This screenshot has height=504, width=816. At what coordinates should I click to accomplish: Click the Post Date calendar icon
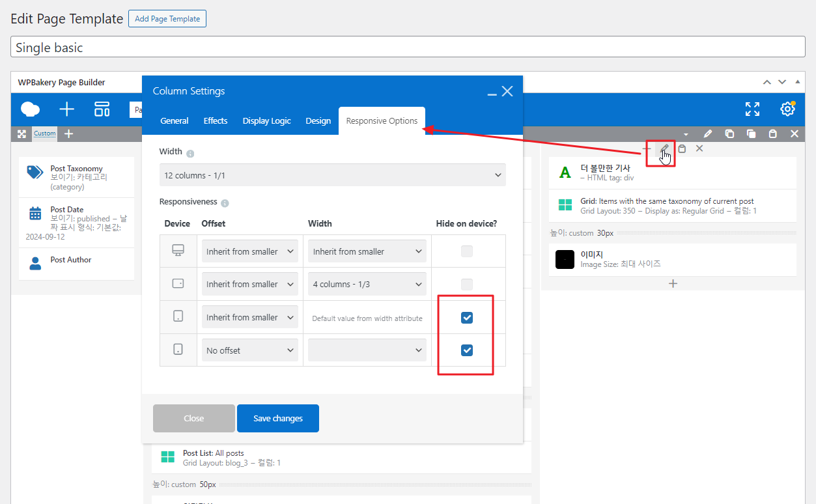click(x=35, y=214)
